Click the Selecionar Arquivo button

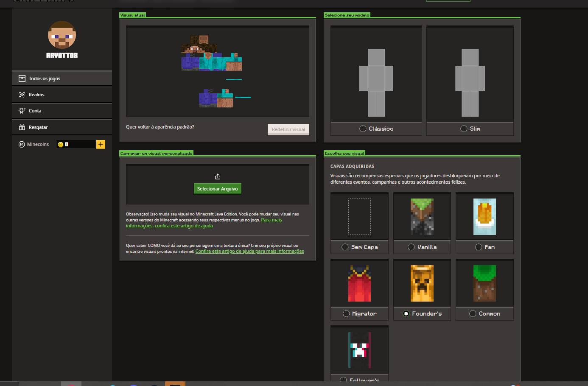pyautogui.click(x=218, y=189)
